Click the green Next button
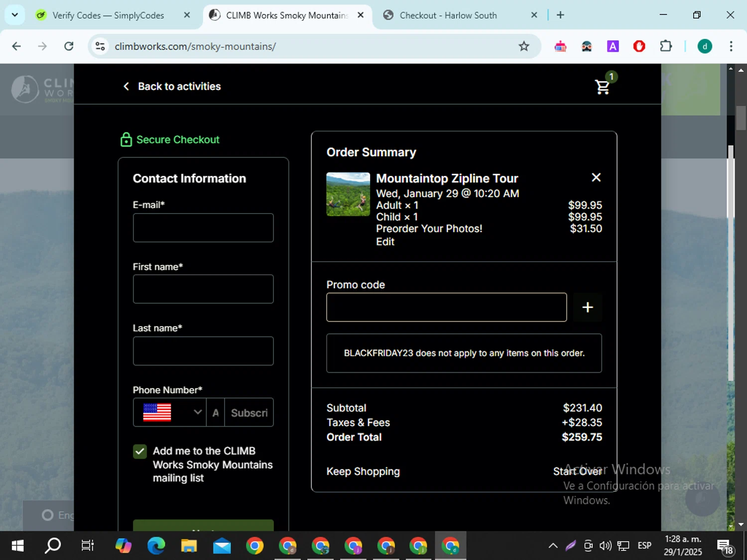This screenshot has height=560, width=747. (203, 526)
